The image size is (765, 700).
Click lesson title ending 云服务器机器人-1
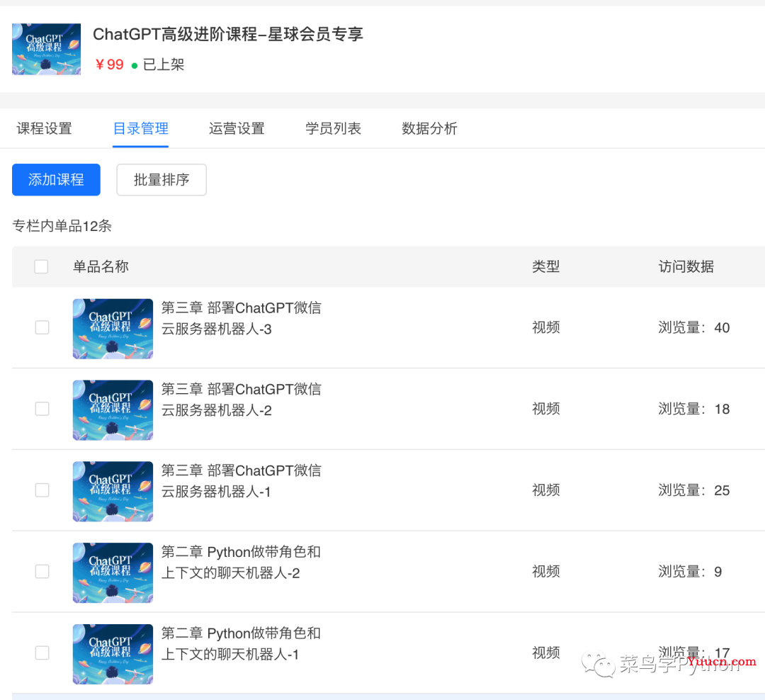point(241,481)
